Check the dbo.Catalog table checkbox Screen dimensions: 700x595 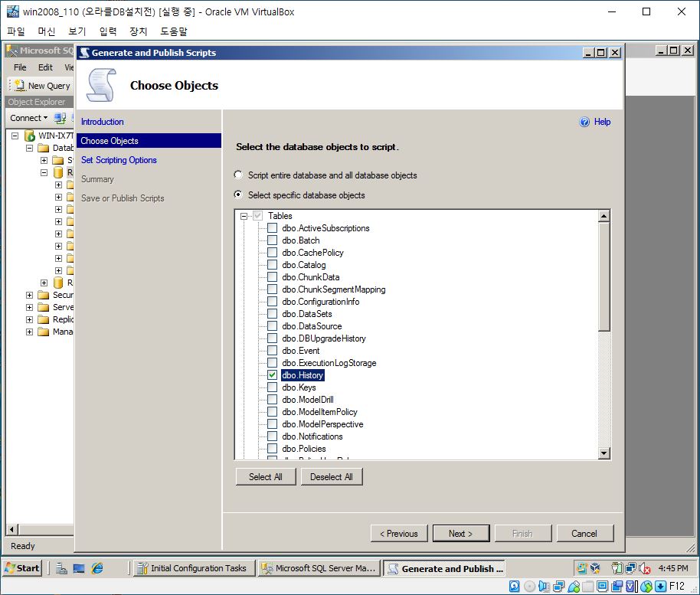point(272,265)
